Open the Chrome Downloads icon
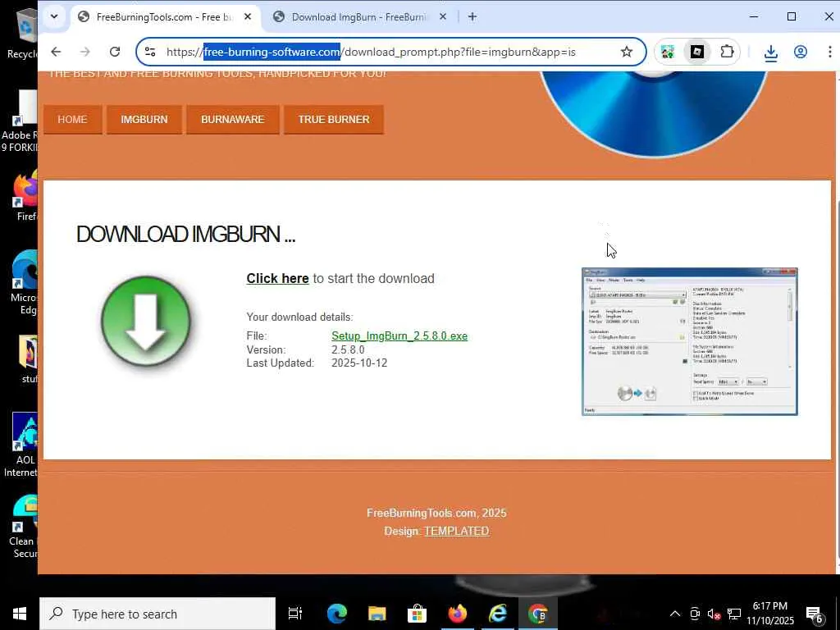 point(771,52)
